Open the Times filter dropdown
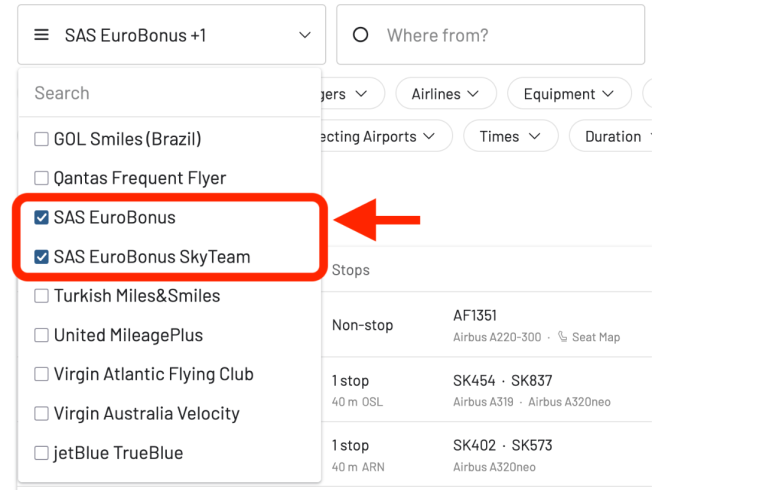Image resolution: width=768 pixels, height=490 pixels. click(510, 136)
